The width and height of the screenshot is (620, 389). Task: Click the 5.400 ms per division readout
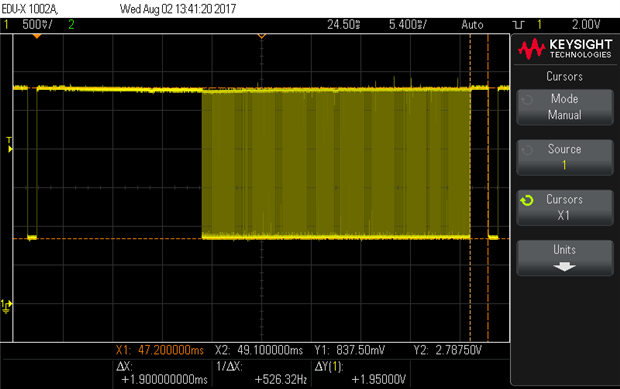point(408,25)
